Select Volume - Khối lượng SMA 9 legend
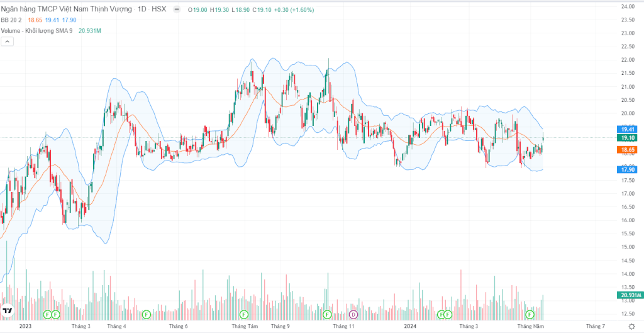 click(36, 30)
